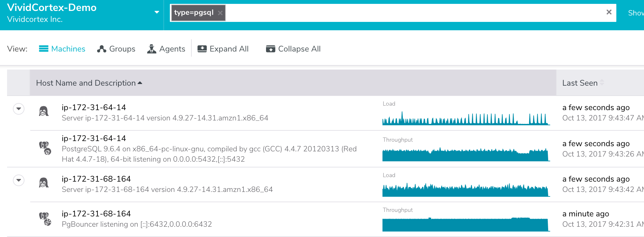
Task: Switch to Groups view
Action: point(116,49)
